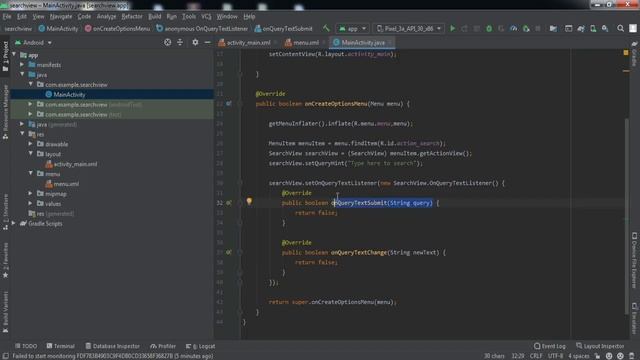
Task: Click the override gutter icon on line 32
Action: (x=229, y=203)
